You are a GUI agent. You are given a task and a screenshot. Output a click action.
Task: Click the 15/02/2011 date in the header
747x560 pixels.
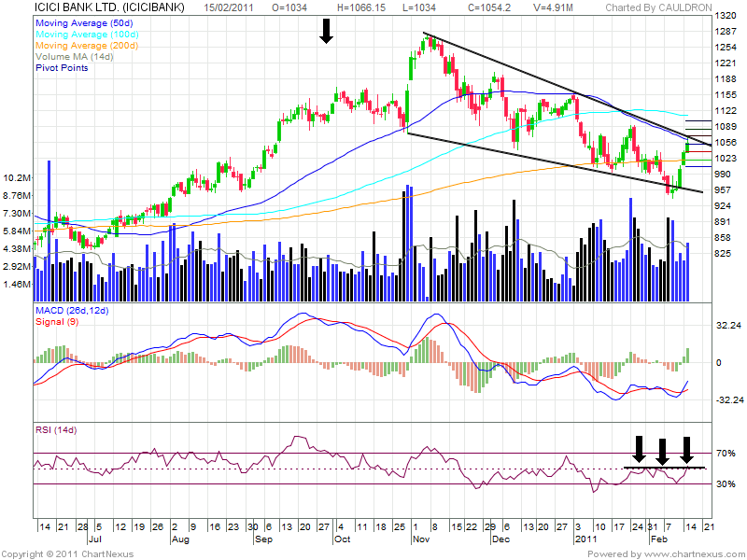coord(232,7)
